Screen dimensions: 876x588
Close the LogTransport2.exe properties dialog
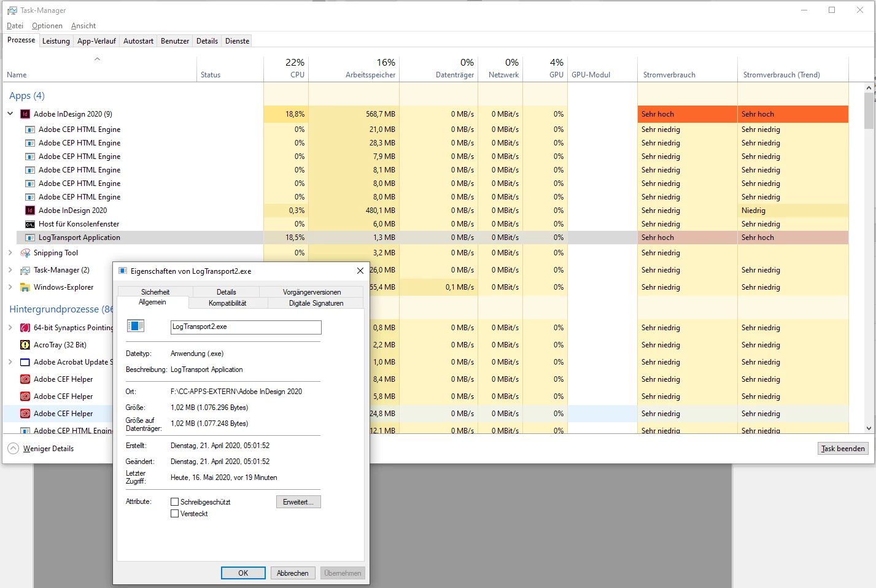pyautogui.click(x=360, y=271)
